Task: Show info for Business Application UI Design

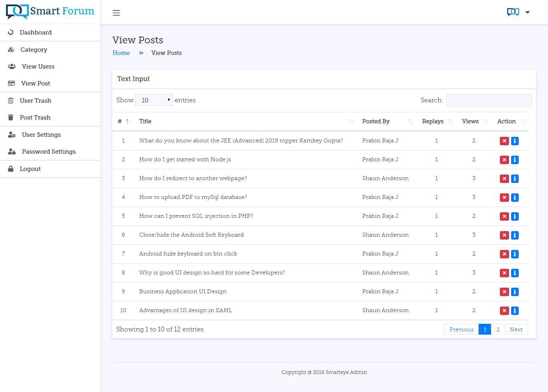Action: click(x=515, y=292)
